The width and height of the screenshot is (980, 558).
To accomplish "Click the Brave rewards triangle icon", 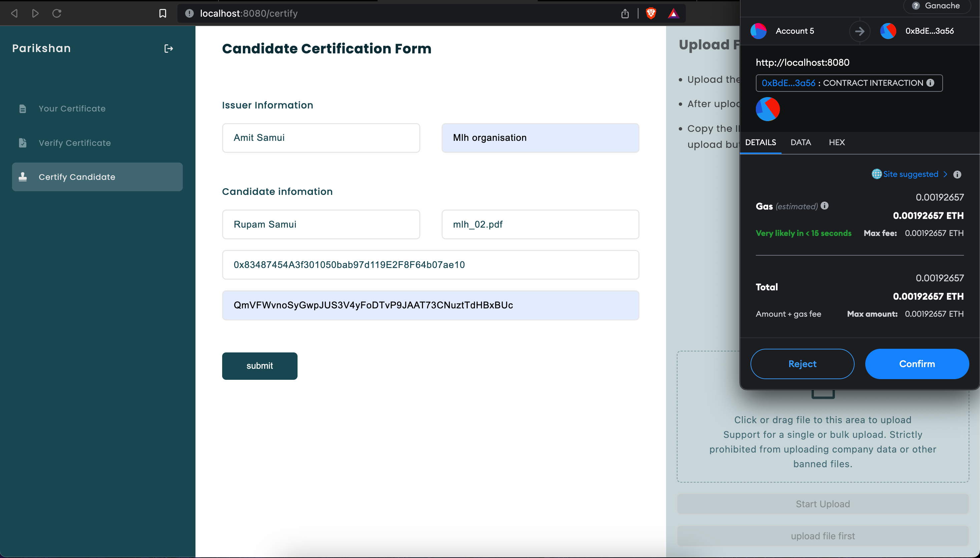I will click(x=673, y=14).
